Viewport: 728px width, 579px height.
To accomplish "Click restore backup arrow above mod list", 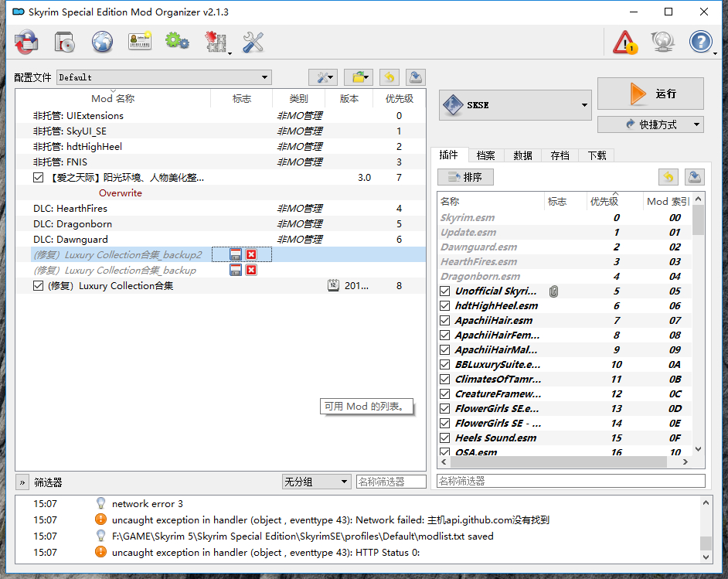I will coord(390,77).
